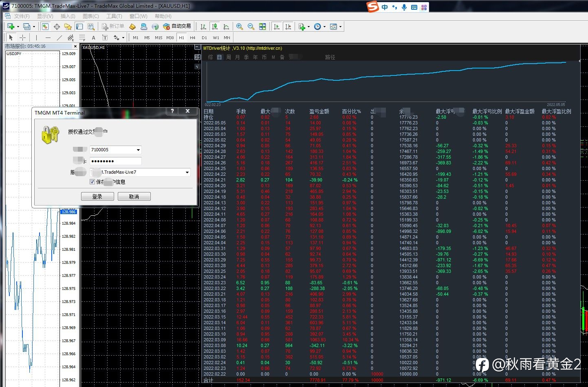Select the 周 tab in MTDriver panel

coord(229,57)
